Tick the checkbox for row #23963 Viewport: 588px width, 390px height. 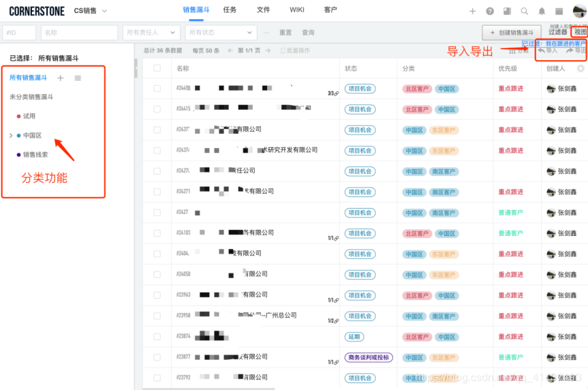[x=157, y=295]
